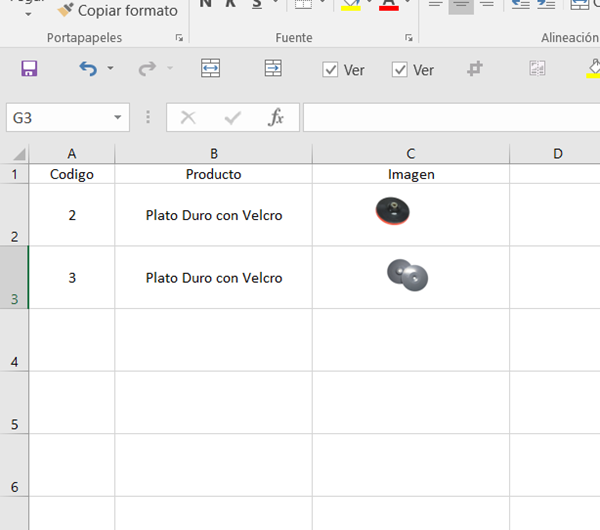Screen dimensions: 600x530
Task: Select the black and red disc image
Action: click(393, 211)
